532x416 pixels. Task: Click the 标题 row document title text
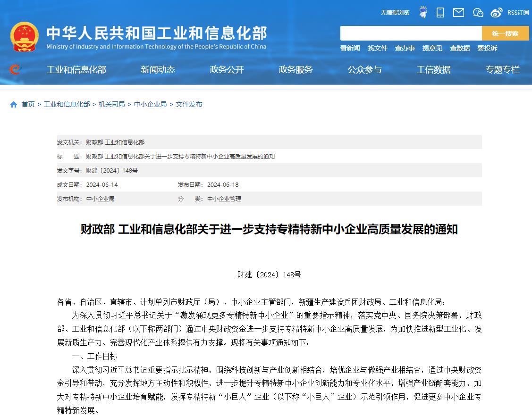coord(180,156)
